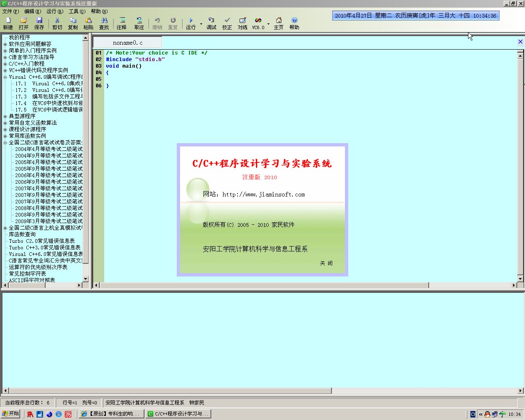This screenshot has height=420, width=525.
Task: Select 2004年4月等级考试二级笔试 item
Action: [x=49, y=149]
